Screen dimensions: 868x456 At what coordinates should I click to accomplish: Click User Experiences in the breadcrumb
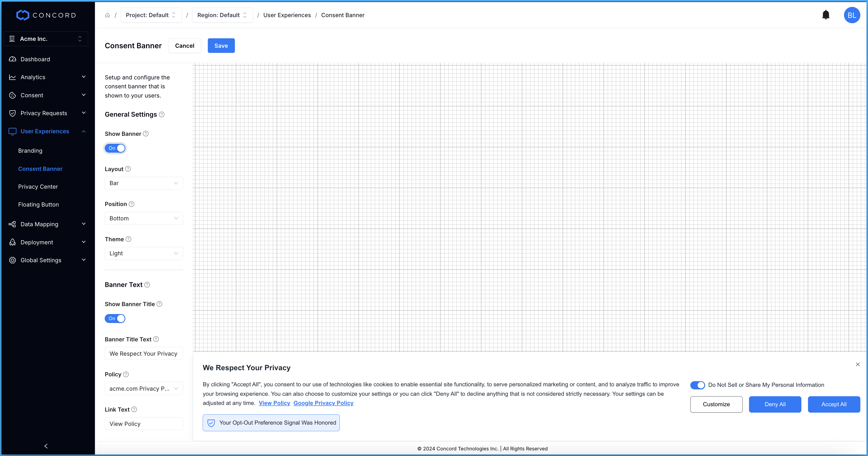[x=287, y=15]
